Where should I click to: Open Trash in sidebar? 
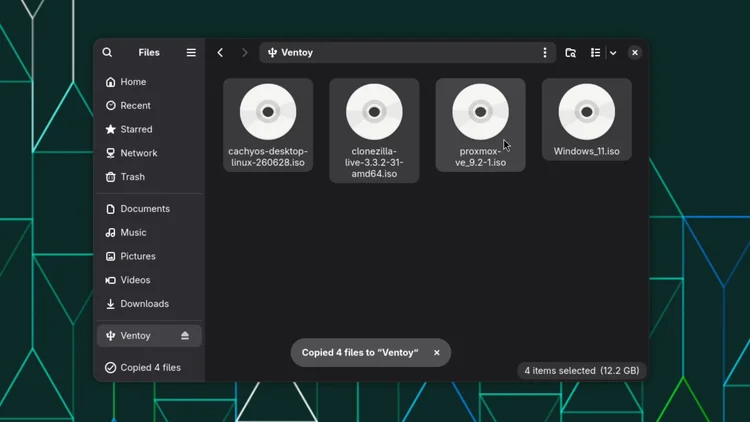click(149, 177)
